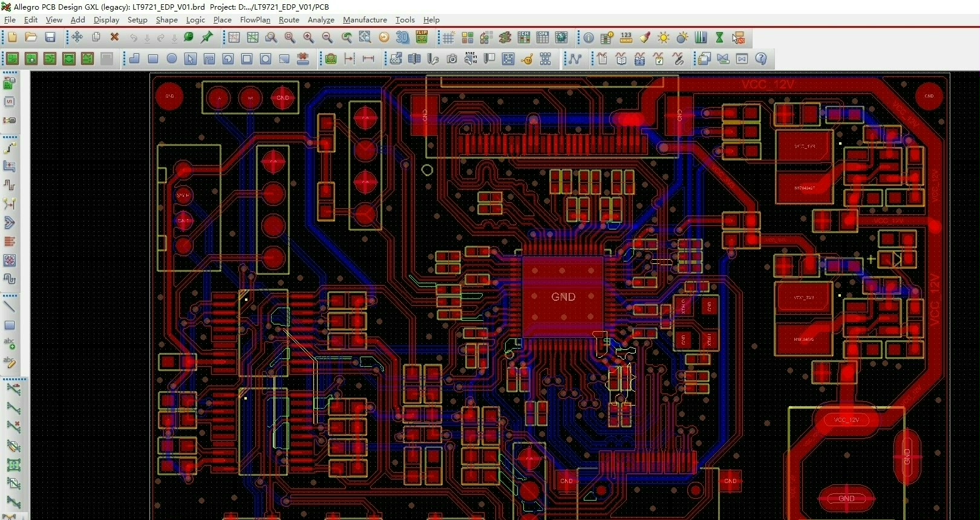The width and height of the screenshot is (980, 520).
Task: Open the Manufacture menu
Action: (x=365, y=20)
